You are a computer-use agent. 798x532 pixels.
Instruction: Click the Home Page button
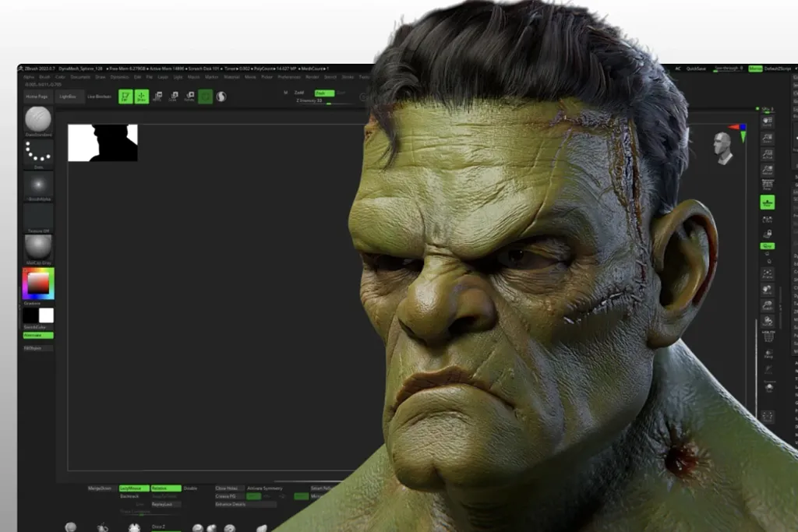click(37, 97)
